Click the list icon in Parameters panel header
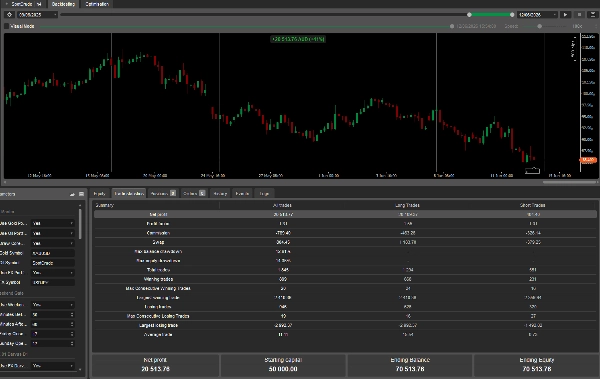The image size is (600, 379). pos(81,194)
